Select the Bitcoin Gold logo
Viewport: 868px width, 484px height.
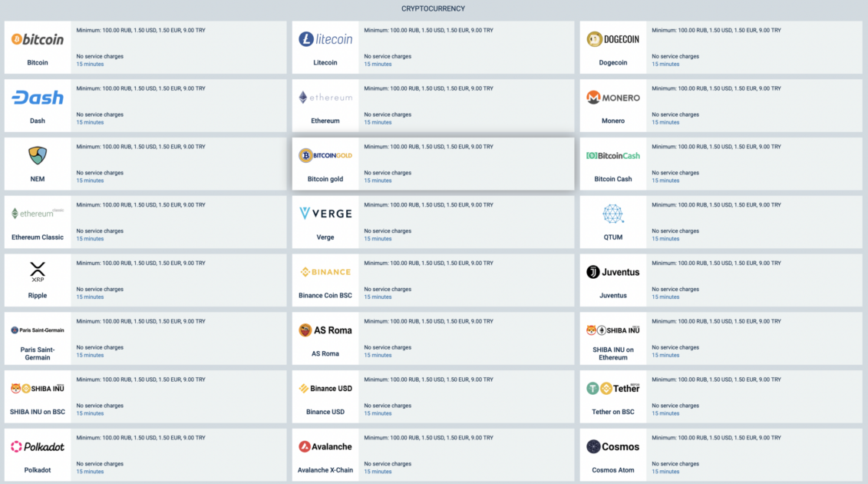click(x=325, y=156)
